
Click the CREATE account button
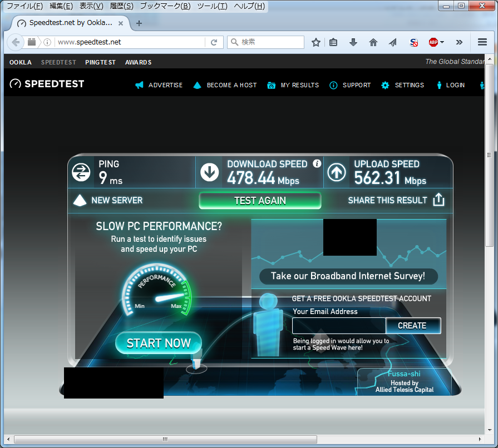[x=413, y=326]
